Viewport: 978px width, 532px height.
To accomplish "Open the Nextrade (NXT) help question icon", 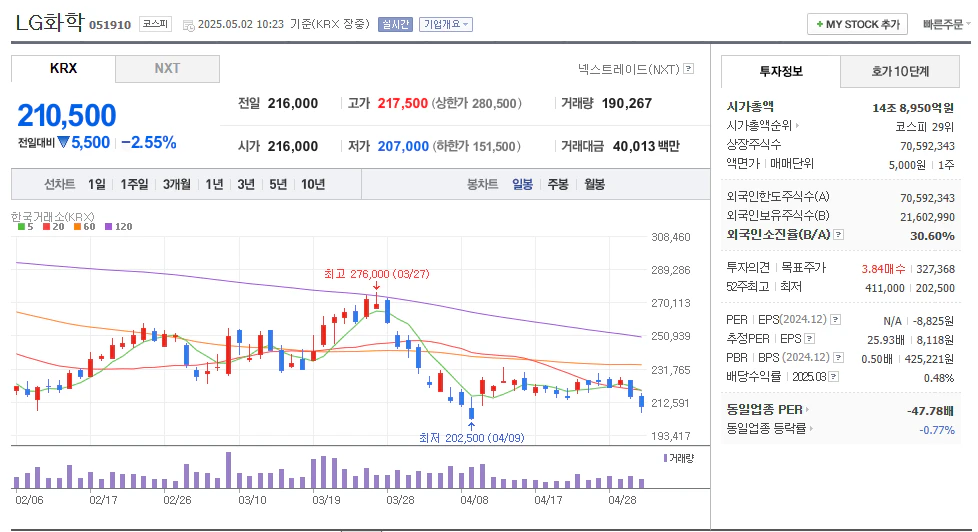I will pos(689,69).
